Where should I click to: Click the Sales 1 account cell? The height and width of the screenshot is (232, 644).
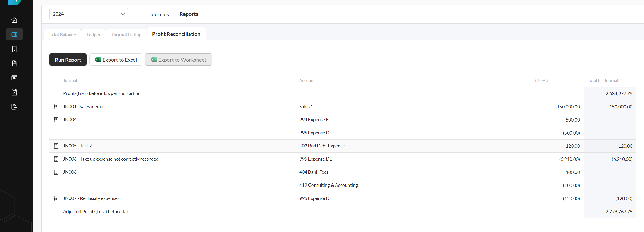click(x=306, y=107)
